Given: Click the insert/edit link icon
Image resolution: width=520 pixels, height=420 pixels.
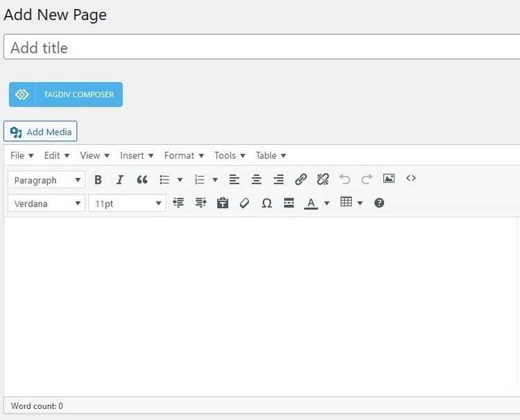Looking at the screenshot, I should [x=301, y=180].
